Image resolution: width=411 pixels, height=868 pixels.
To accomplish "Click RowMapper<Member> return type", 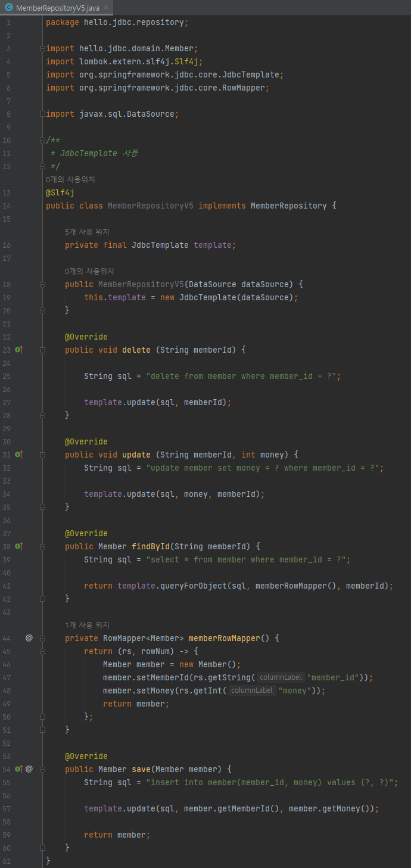I will [144, 638].
